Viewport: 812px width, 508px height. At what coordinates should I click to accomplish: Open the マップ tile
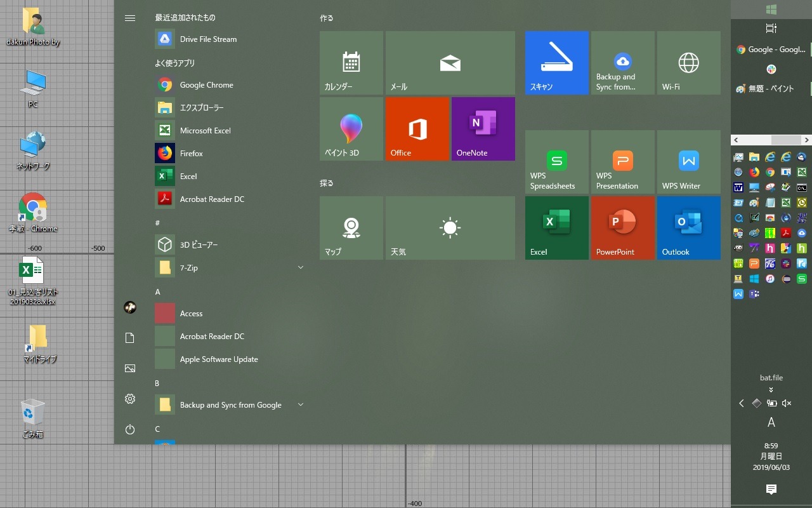(x=351, y=228)
